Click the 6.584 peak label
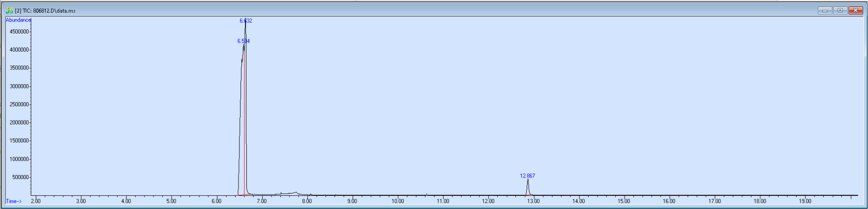 [x=243, y=41]
